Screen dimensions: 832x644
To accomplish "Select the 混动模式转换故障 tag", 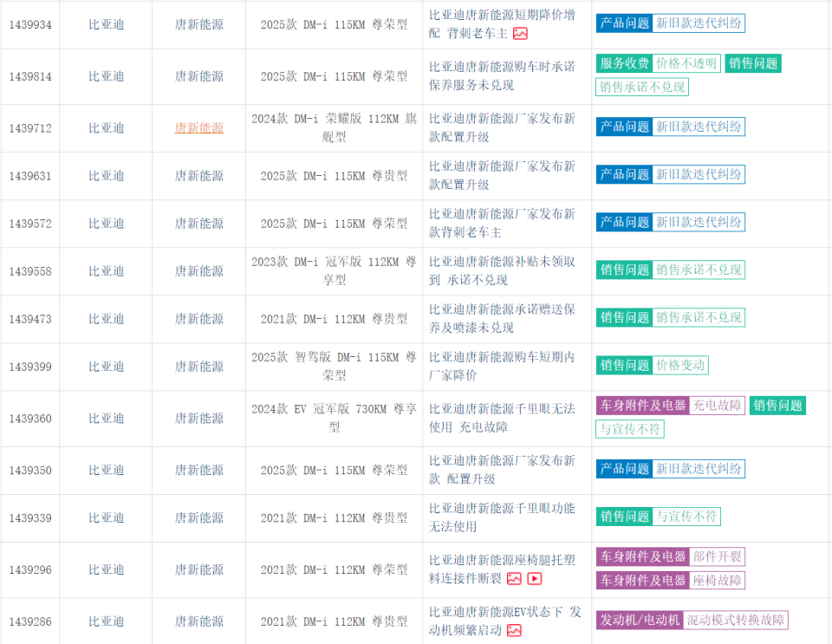I will pyautogui.click(x=736, y=620).
